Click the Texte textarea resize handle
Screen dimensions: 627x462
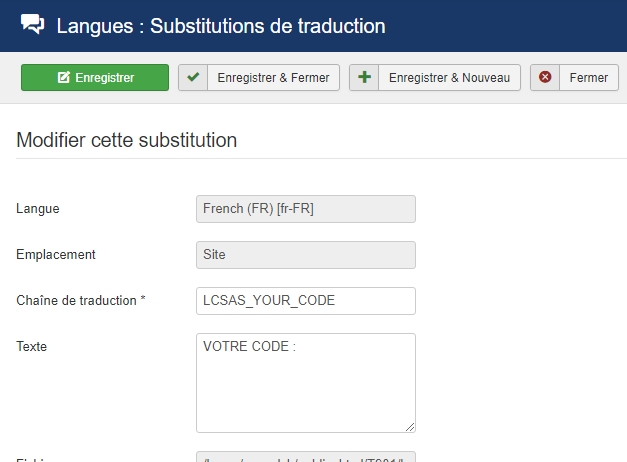[x=409, y=426]
